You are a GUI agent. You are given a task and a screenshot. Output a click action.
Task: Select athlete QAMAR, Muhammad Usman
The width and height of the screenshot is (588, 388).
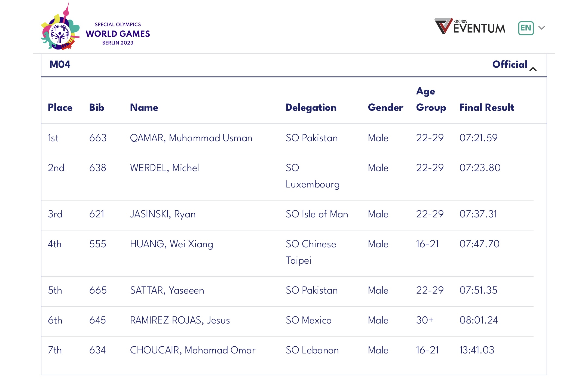pyautogui.click(x=191, y=138)
